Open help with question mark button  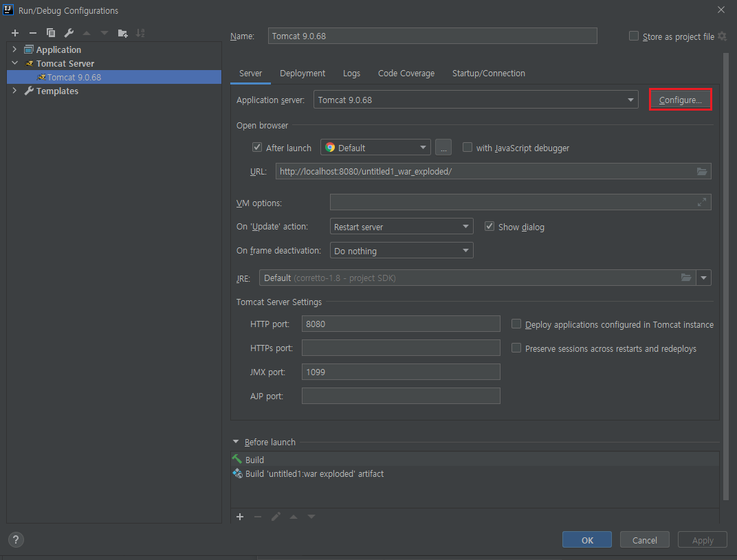point(16,540)
